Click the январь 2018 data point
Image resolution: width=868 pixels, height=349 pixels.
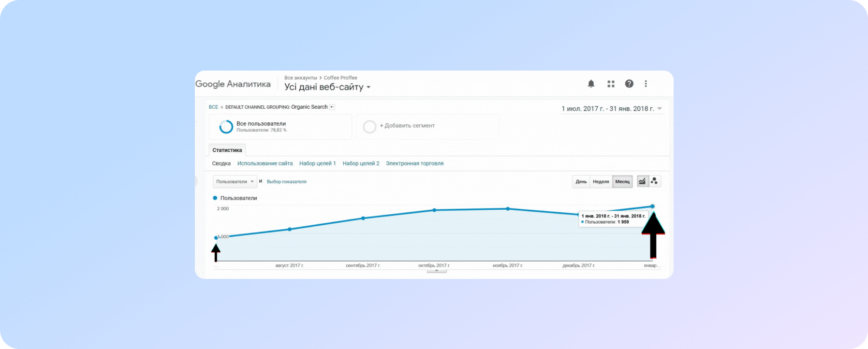[652, 206]
